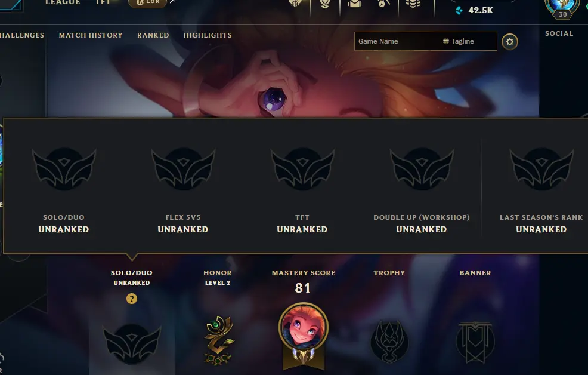Viewport: 588px width, 375px height.
Task: Click the Game Name search field
Action: (x=398, y=41)
